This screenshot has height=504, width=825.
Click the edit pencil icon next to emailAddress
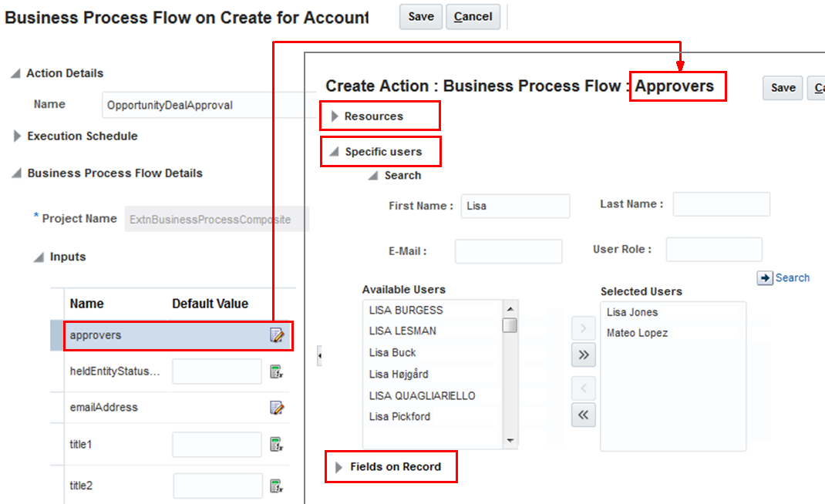coord(278,407)
